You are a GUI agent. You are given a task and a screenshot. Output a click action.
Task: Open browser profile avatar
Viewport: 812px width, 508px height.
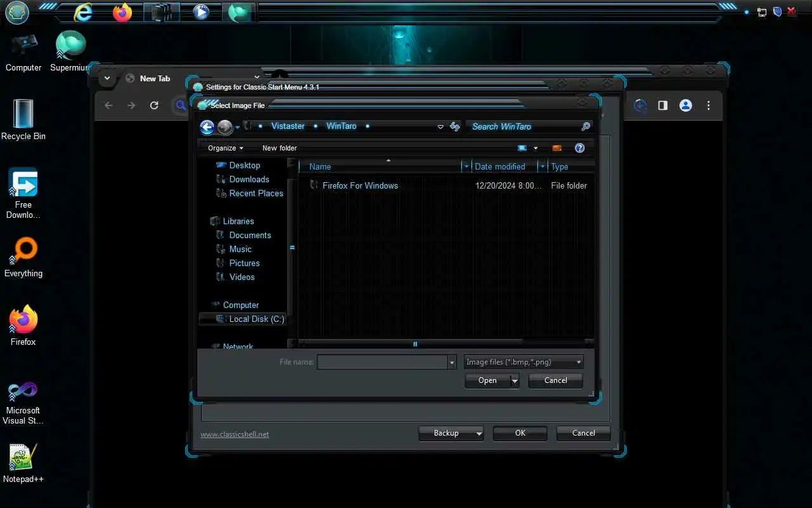pos(686,105)
